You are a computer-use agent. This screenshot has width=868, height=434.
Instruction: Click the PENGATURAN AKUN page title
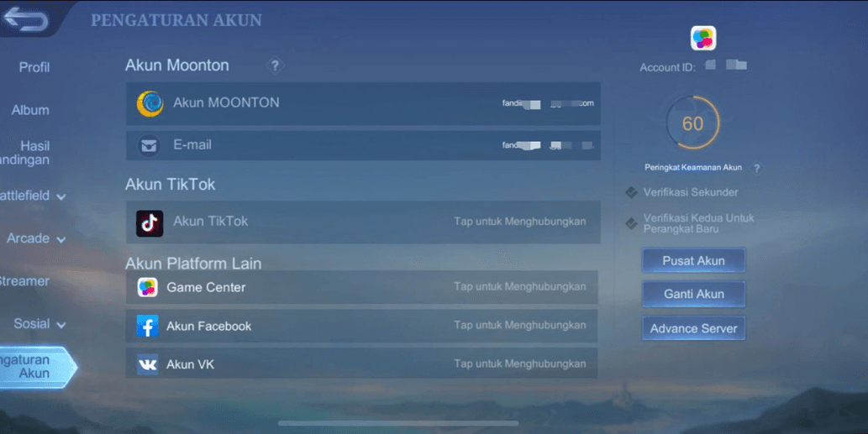point(176,20)
